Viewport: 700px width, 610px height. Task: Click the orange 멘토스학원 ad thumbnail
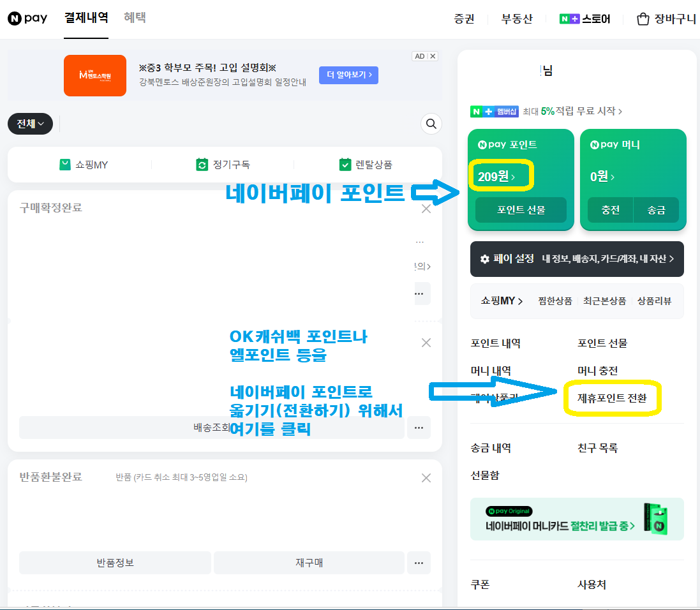(x=95, y=75)
